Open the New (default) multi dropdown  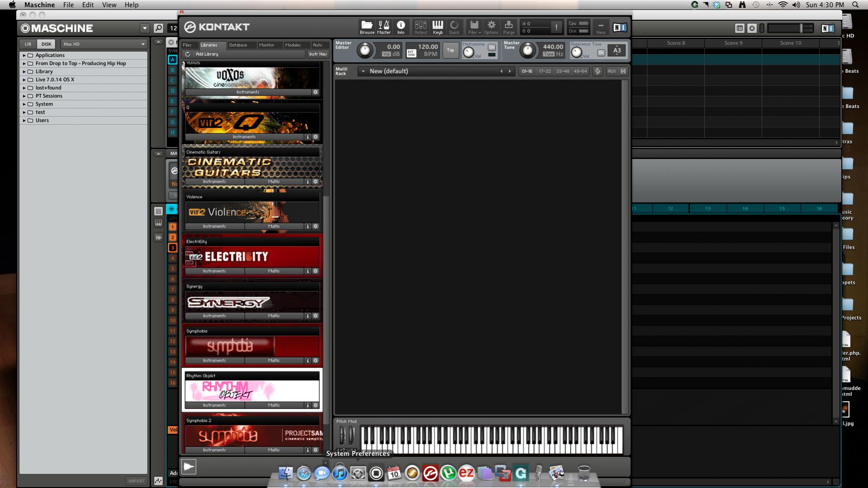(363, 71)
